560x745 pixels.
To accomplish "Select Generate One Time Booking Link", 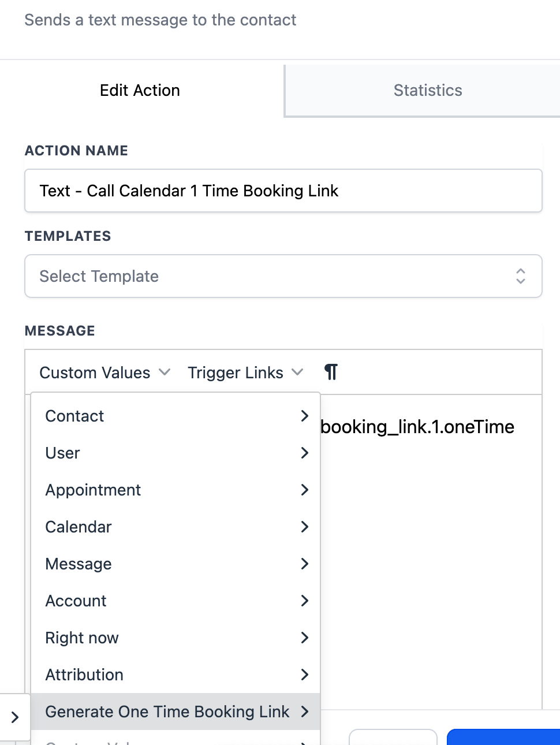I will [x=176, y=712].
